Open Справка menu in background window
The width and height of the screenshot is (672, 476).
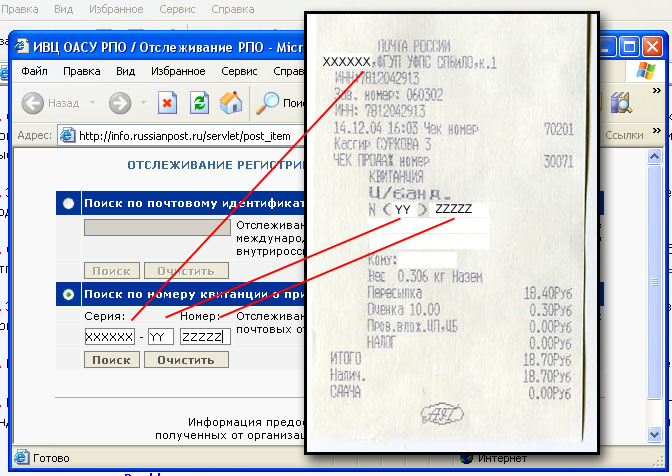(x=233, y=9)
